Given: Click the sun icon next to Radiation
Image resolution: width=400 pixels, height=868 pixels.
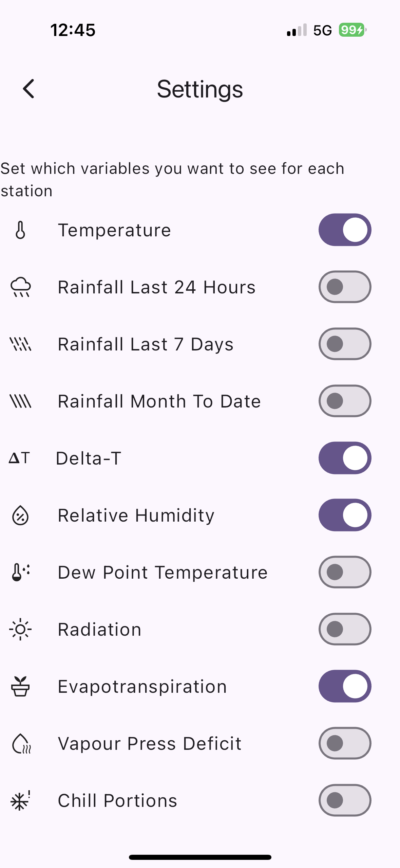Looking at the screenshot, I should (20, 629).
